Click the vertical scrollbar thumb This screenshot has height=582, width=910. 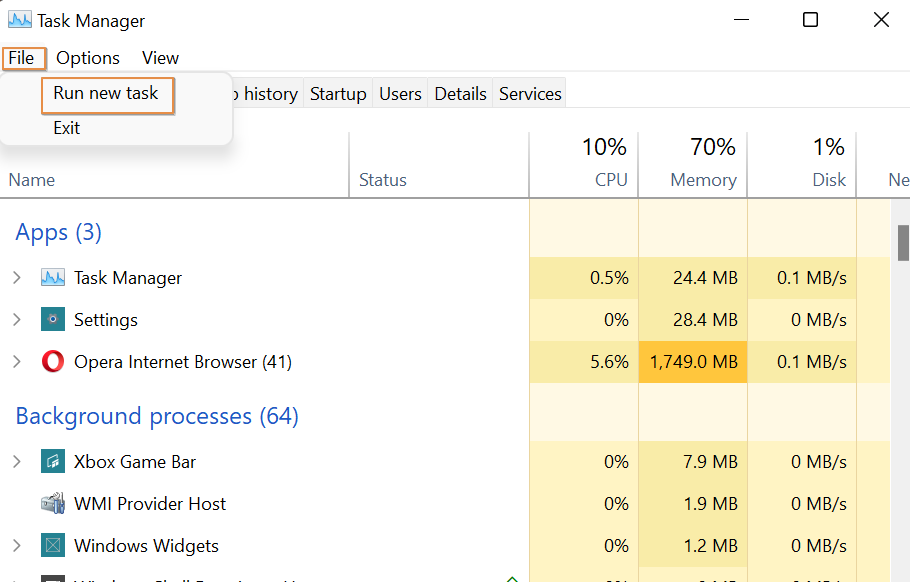[x=901, y=243]
